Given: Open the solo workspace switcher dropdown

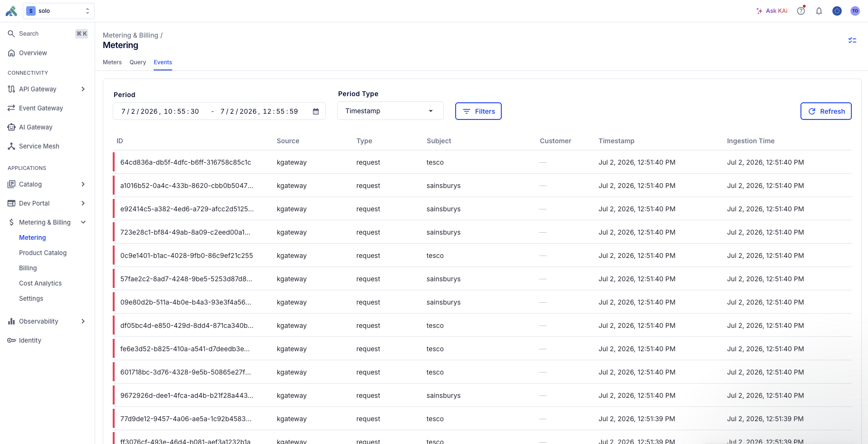Looking at the screenshot, I should tap(59, 11).
